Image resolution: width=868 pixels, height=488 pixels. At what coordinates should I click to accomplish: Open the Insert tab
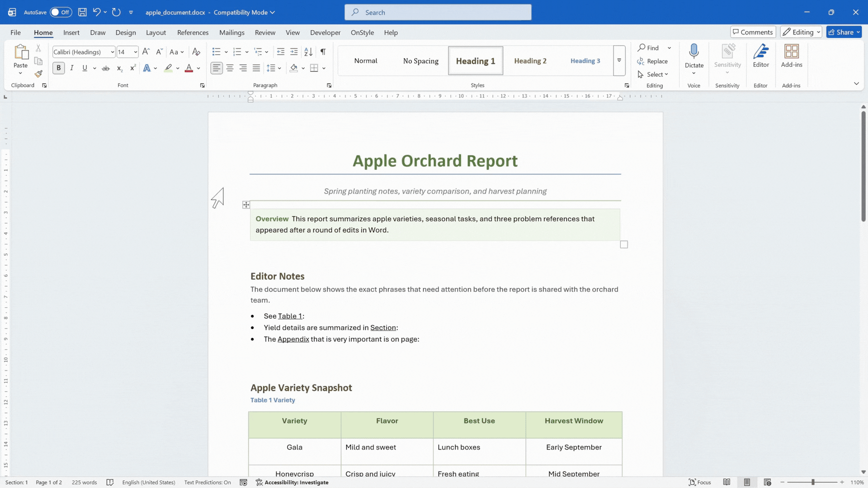coord(71,33)
